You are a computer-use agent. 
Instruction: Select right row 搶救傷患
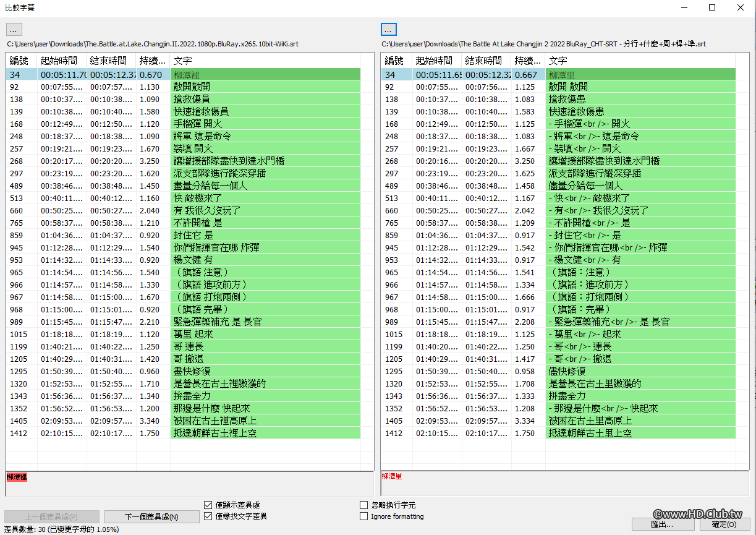coord(558,99)
